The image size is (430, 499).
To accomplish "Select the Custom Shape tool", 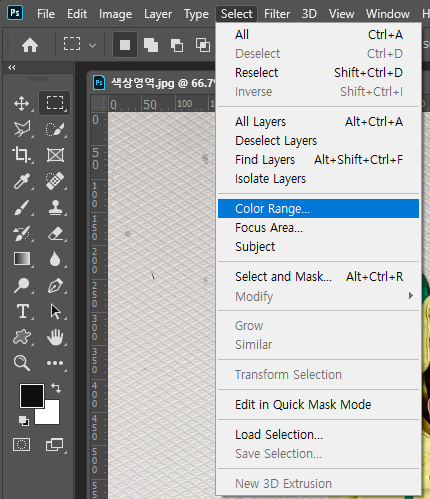I will pyautogui.click(x=22, y=337).
